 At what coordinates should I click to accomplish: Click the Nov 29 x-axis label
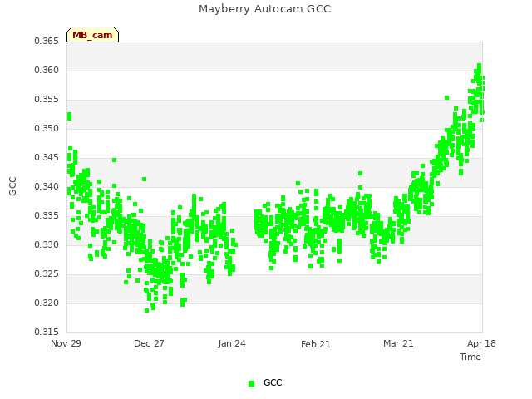66,343
